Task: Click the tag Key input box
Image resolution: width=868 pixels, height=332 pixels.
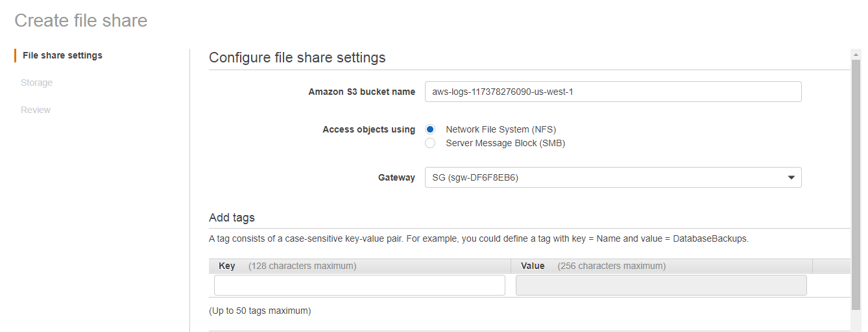Action: coord(359,285)
